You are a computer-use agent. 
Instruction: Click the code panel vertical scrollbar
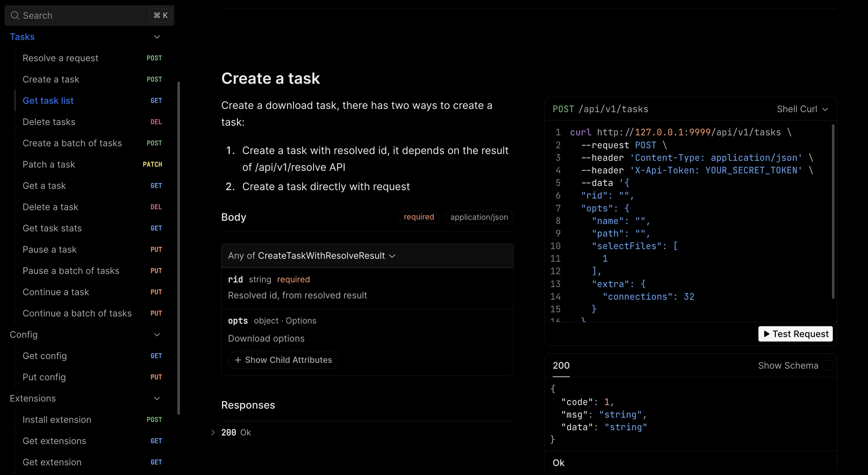833,212
